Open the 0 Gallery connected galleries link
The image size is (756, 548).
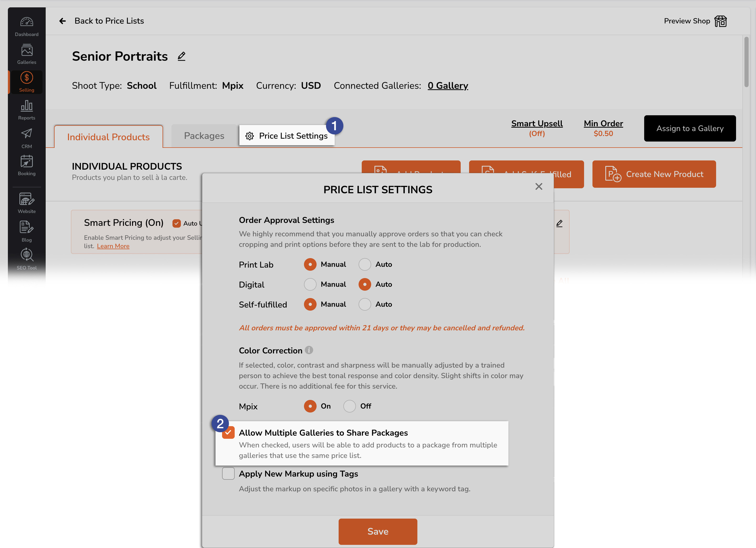[x=448, y=86]
